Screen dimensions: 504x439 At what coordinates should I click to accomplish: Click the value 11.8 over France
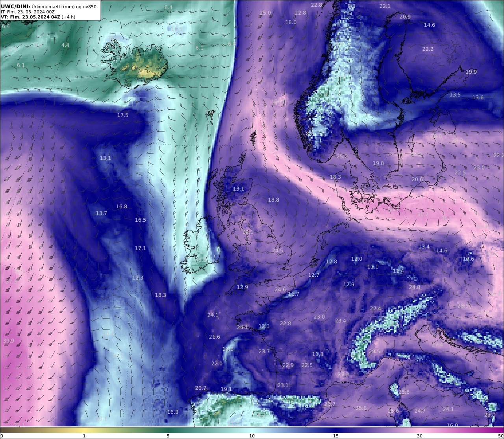(318, 354)
